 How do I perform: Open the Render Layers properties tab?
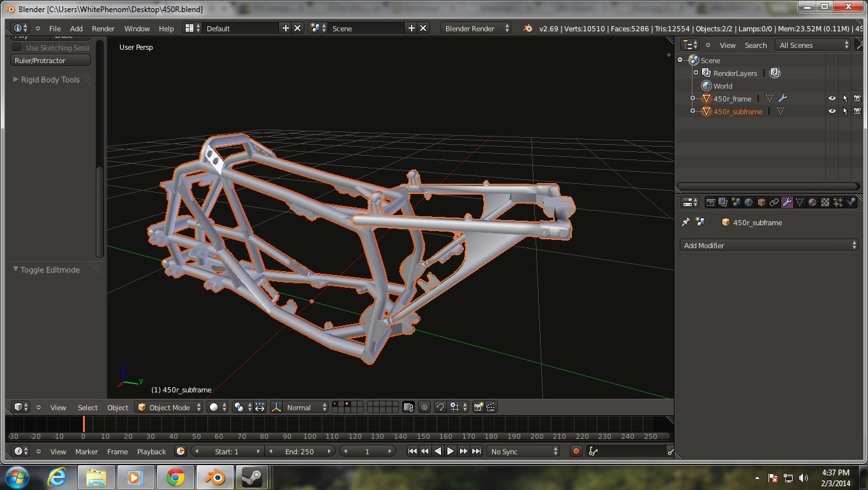(x=723, y=202)
